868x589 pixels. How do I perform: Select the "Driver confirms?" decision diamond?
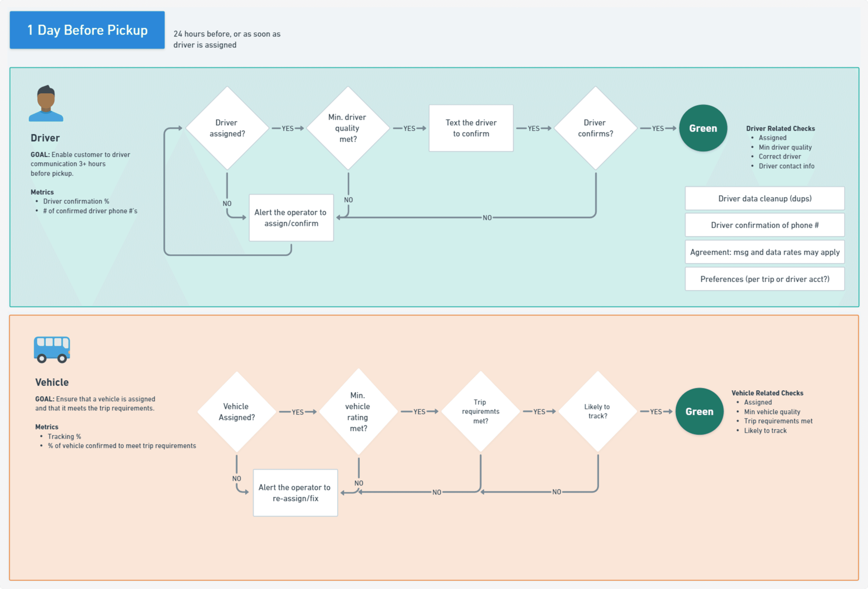[x=595, y=128]
